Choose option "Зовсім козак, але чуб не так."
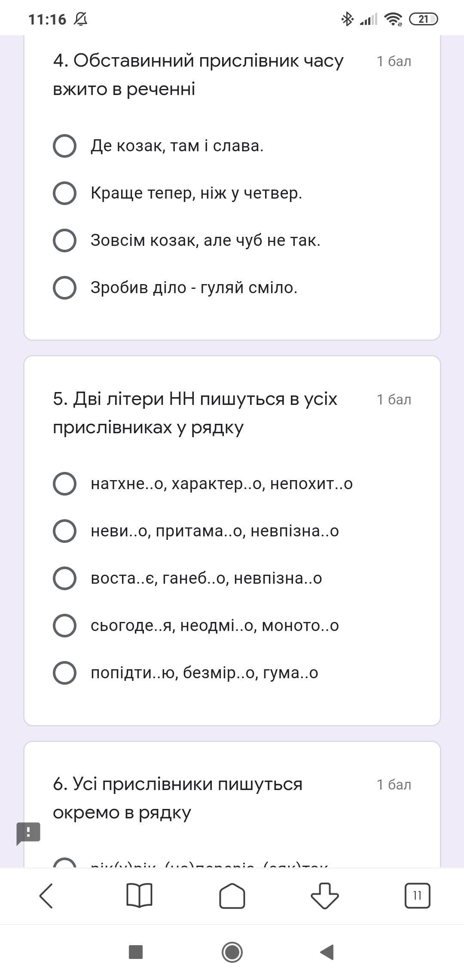The height and width of the screenshot is (980, 464). 65,240
